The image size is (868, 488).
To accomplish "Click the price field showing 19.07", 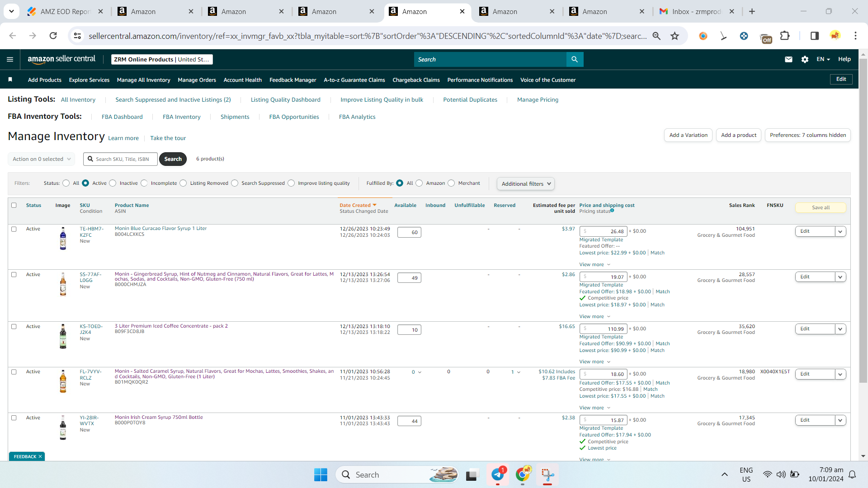I will pos(604,277).
